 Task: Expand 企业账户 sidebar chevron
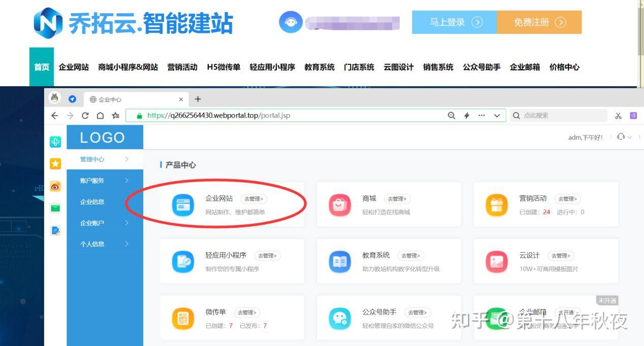[126, 223]
